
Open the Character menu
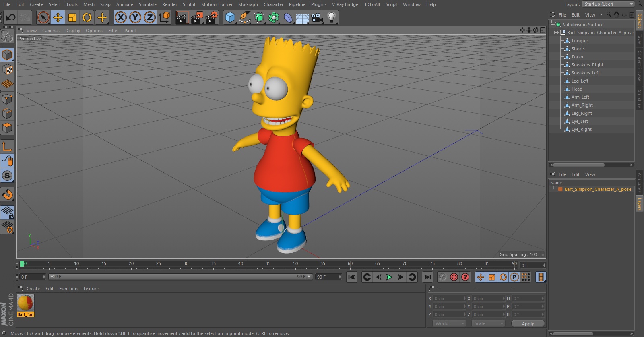pyautogui.click(x=274, y=4)
